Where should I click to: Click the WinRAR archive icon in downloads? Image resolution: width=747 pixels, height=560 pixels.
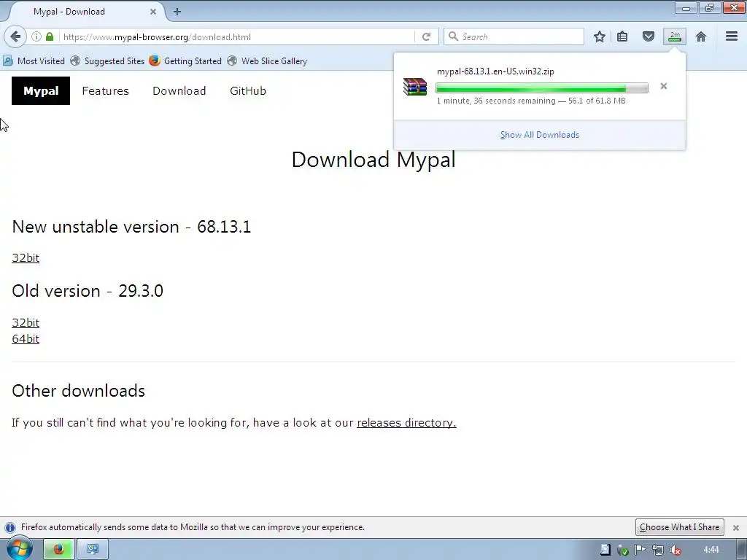[x=415, y=87]
